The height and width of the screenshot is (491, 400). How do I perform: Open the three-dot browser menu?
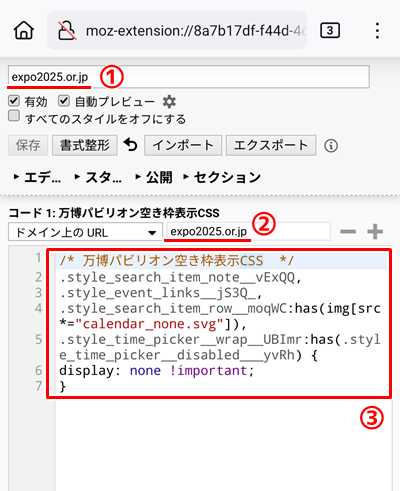tap(377, 31)
